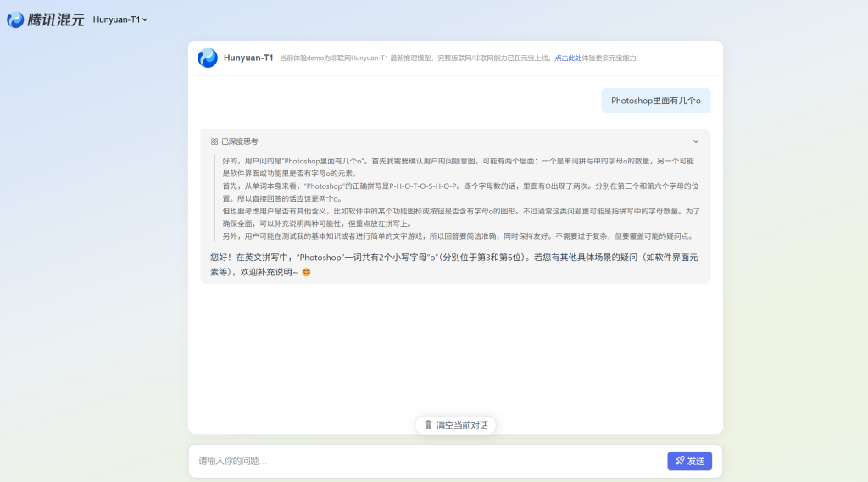Click the reasoning line starting with 好的，用户问的是
868x482 pixels.
pyautogui.click(x=459, y=167)
